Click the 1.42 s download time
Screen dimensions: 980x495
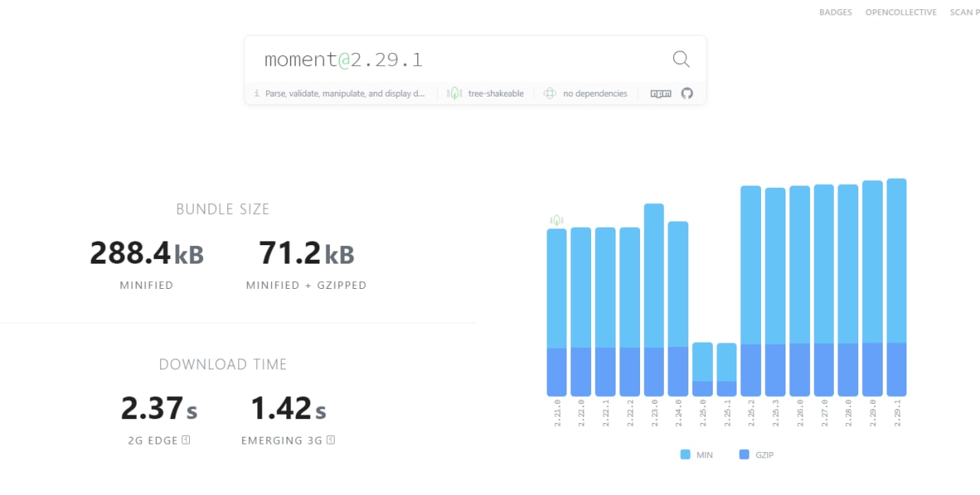click(x=289, y=408)
